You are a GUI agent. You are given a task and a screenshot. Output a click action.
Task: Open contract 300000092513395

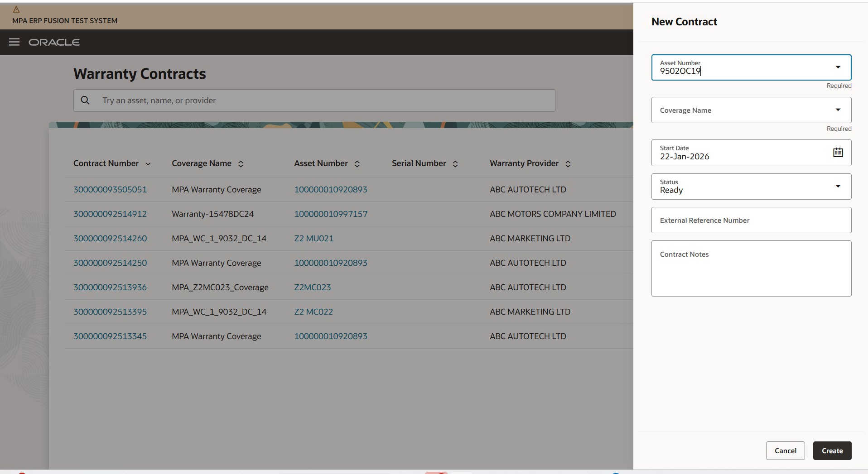click(110, 312)
